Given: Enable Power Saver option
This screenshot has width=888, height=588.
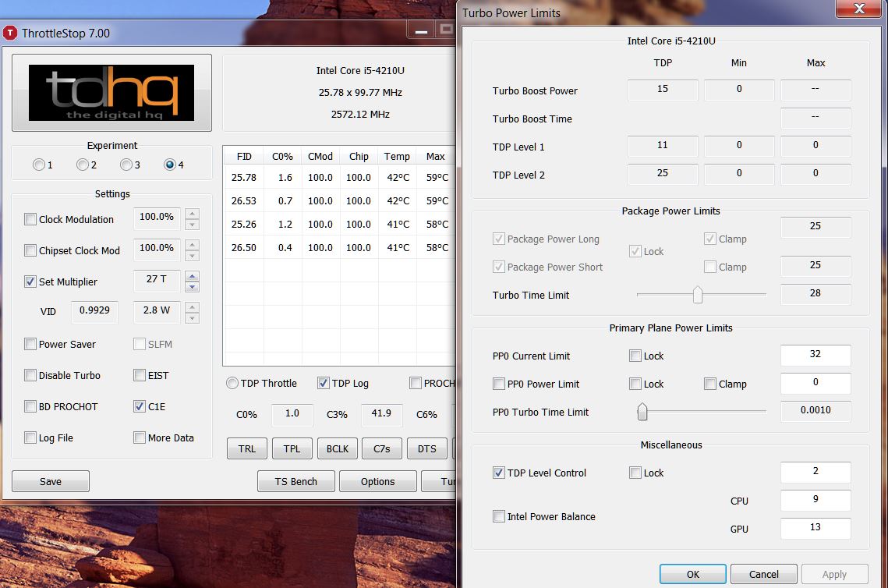Looking at the screenshot, I should pyautogui.click(x=30, y=344).
